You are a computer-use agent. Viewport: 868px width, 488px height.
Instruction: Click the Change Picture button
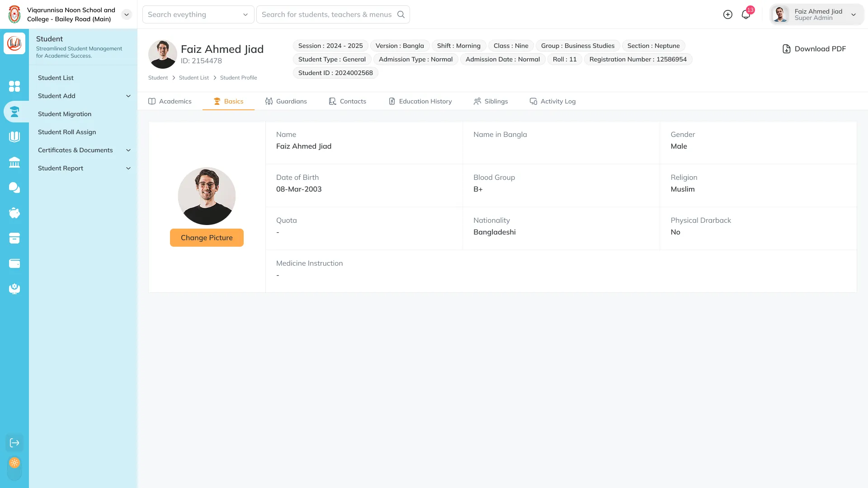click(207, 238)
